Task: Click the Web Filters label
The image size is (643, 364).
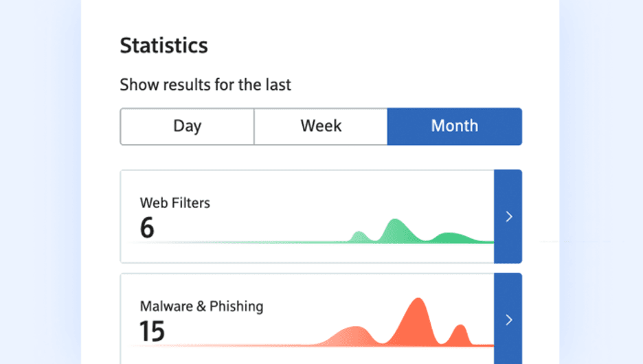Action: tap(175, 203)
